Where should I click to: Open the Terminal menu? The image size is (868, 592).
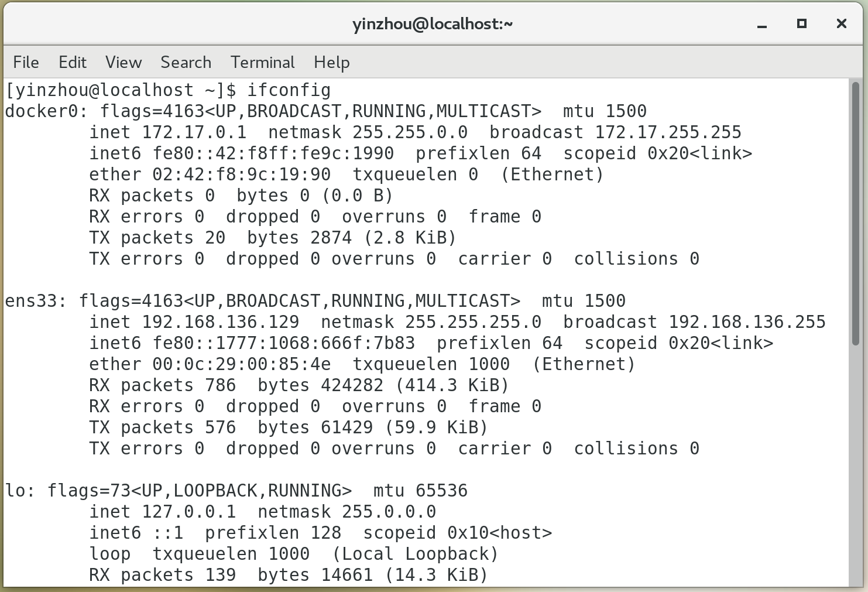(x=262, y=62)
